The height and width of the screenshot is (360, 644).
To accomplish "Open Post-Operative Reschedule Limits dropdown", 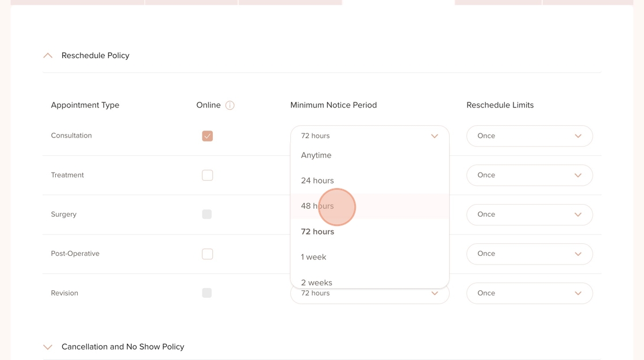I will pyautogui.click(x=529, y=254).
